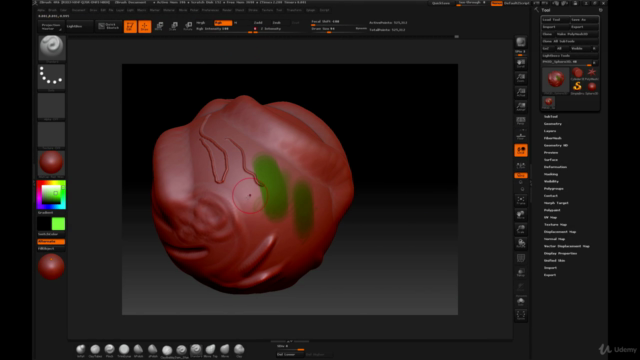
Task: Open the empty Texture slot
Action: 51,135
